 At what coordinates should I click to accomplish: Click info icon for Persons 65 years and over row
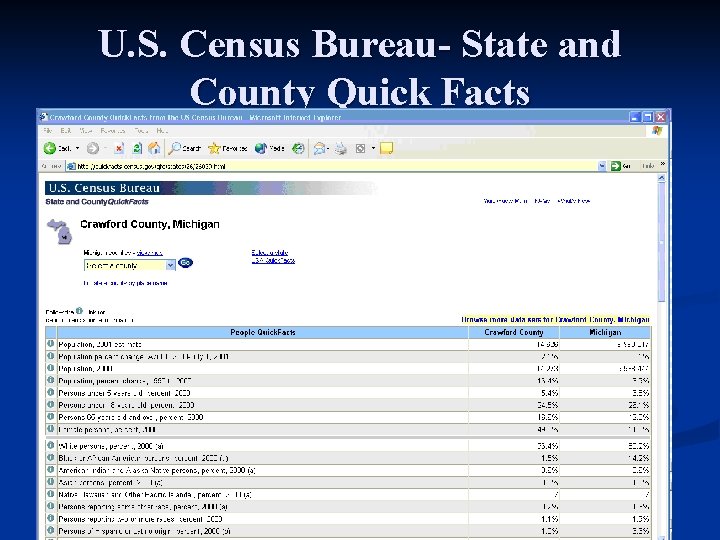(51, 416)
